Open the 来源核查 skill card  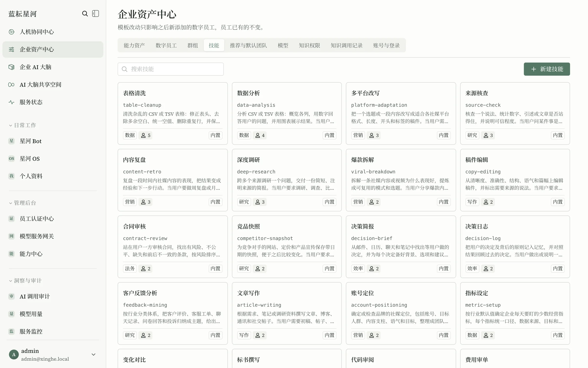(515, 113)
